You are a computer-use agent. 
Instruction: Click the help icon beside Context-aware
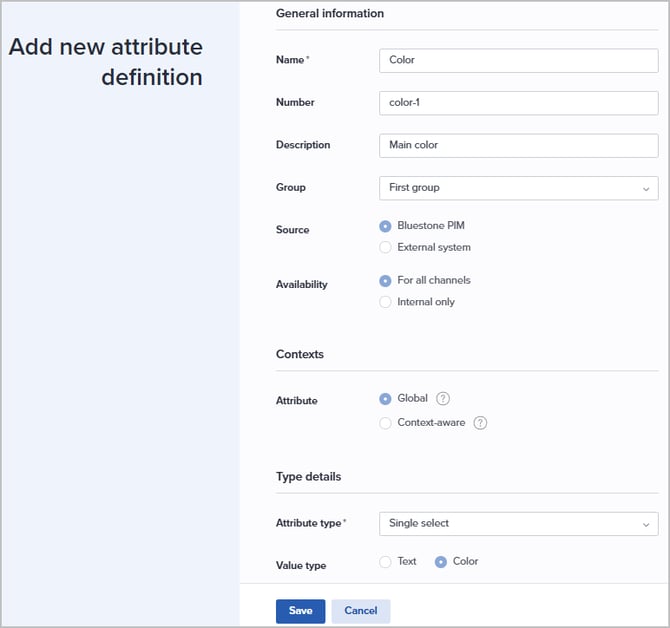[x=480, y=423]
